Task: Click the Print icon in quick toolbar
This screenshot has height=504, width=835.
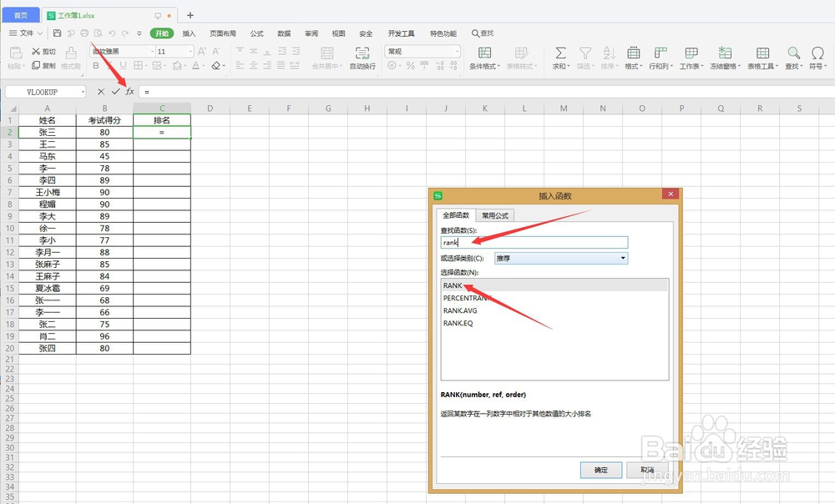Action: coord(84,33)
